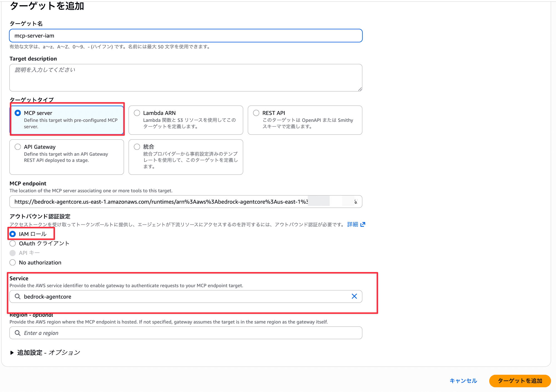Select OAuth クライアント authentication option
Screen dimensions: 556x392
coord(13,244)
